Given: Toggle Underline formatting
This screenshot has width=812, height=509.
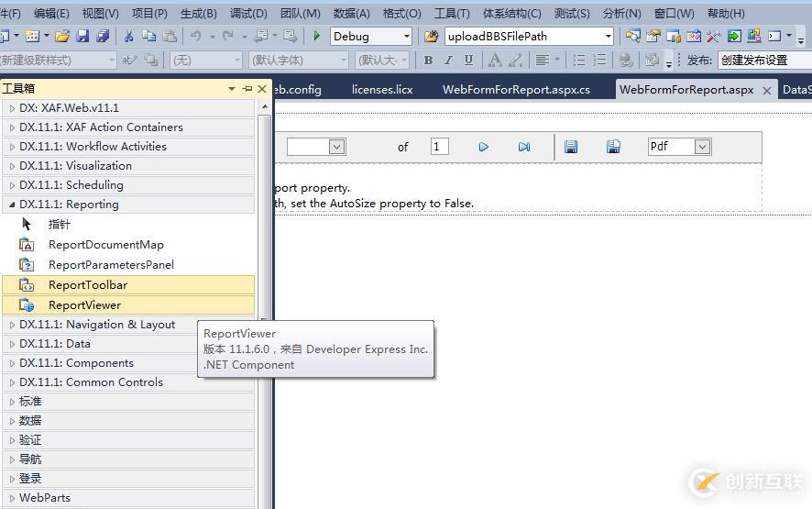Looking at the screenshot, I should tap(468, 61).
